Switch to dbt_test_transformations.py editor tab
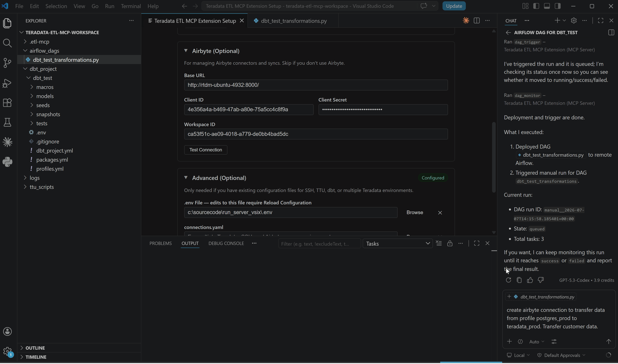This screenshot has width=618, height=364. 293,21
